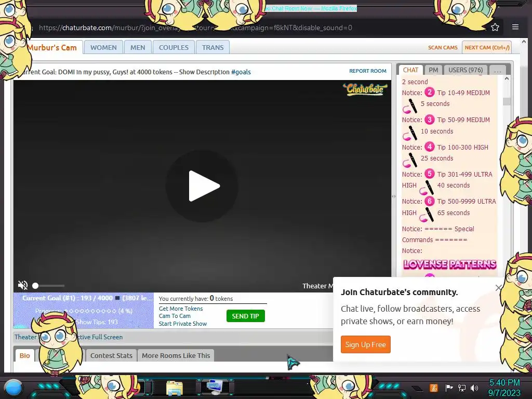Open the Windows Start orb
Image resolution: width=532 pixels, height=399 pixels.
pyautogui.click(x=14, y=388)
